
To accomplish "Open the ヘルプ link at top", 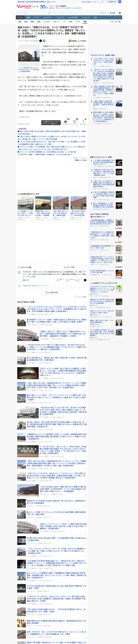I will 94,2.
